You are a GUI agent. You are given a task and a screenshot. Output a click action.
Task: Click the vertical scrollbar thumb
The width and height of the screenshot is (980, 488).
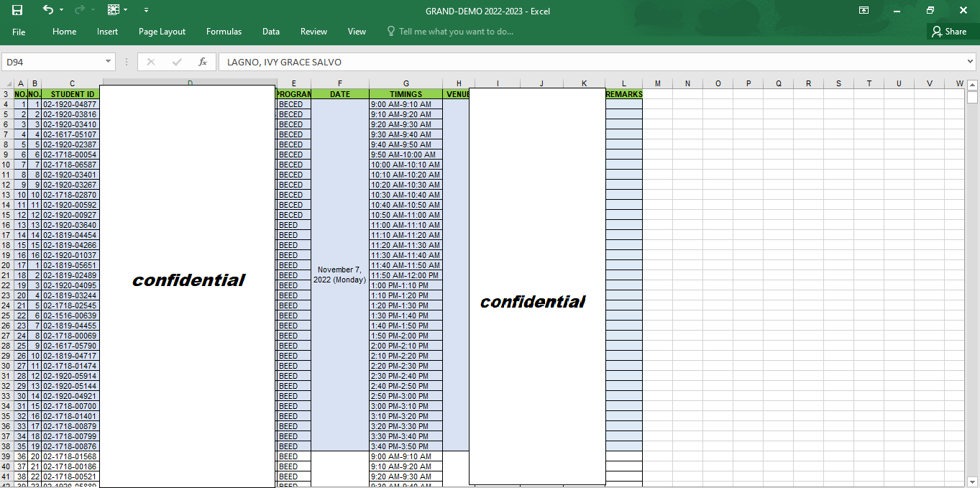(x=972, y=97)
